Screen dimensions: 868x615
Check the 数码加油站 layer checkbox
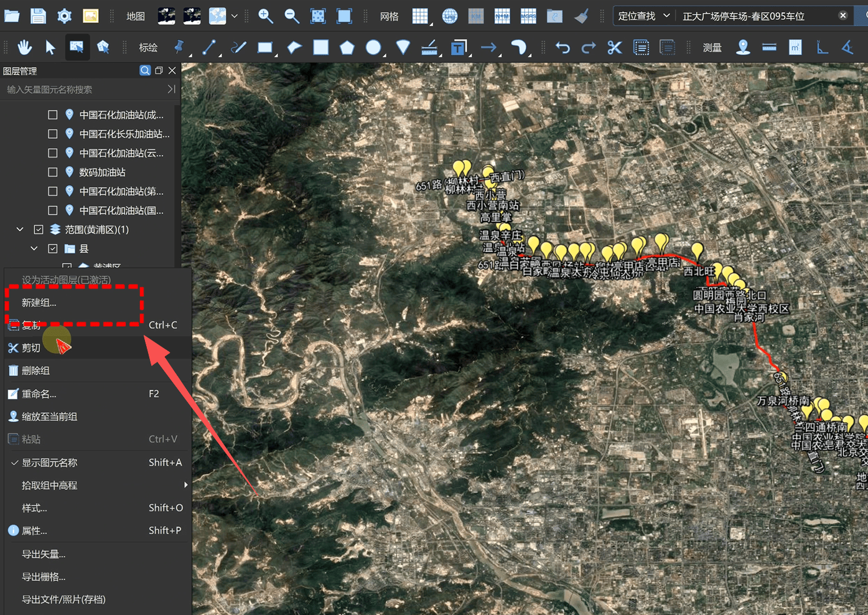53,172
